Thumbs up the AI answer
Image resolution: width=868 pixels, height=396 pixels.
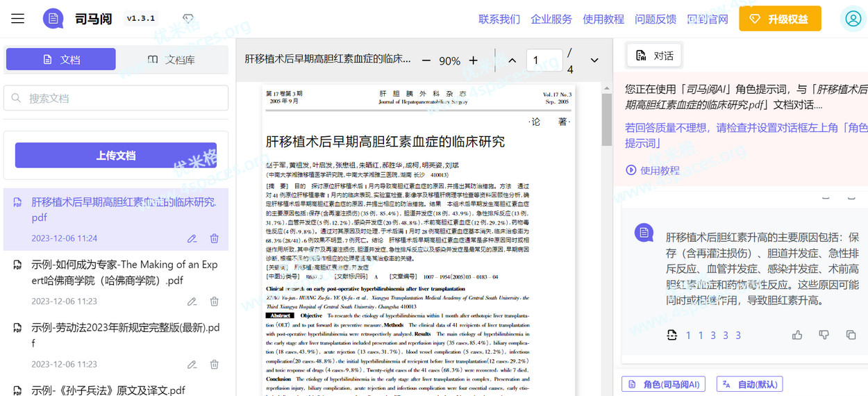(797, 335)
